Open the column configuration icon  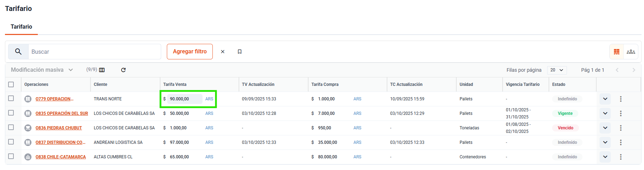point(102,70)
